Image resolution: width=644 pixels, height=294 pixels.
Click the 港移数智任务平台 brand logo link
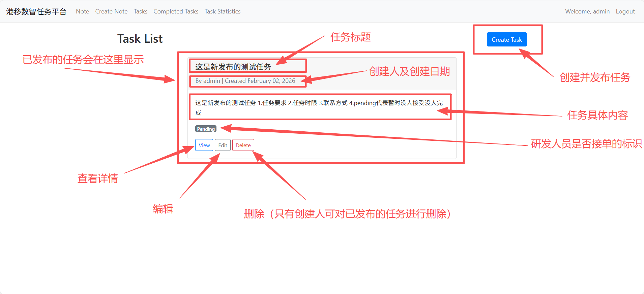tap(36, 11)
